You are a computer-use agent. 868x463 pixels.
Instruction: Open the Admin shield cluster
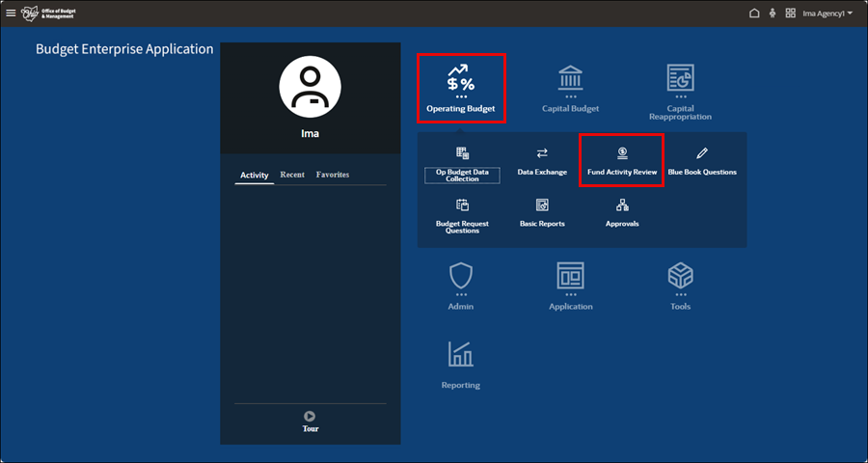(461, 286)
